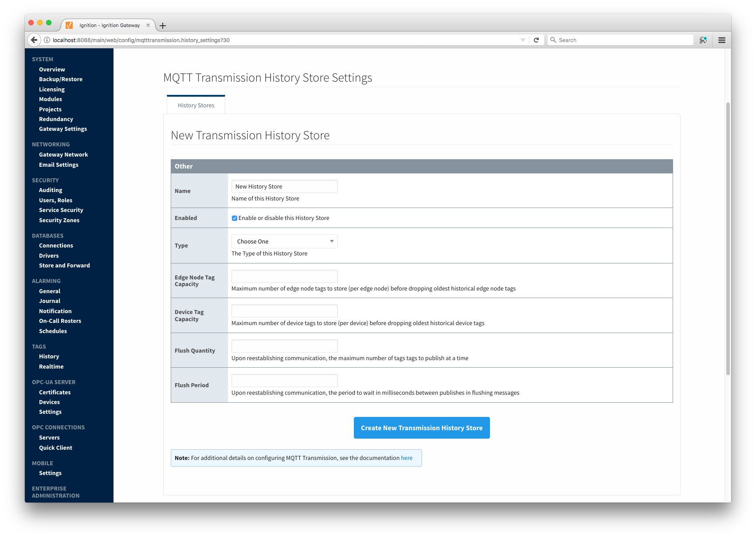
Task: Go to Email Settings
Action: tap(59, 165)
